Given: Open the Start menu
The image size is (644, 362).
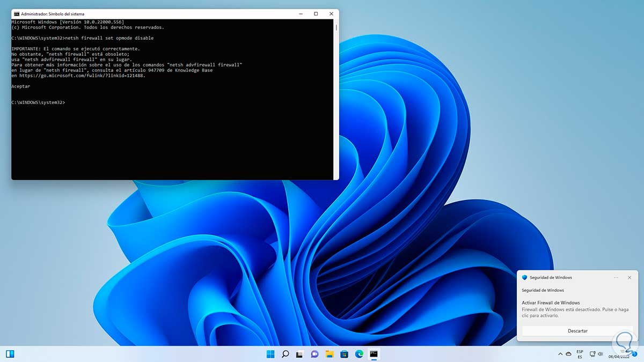Looking at the screenshot, I should [x=270, y=354].
